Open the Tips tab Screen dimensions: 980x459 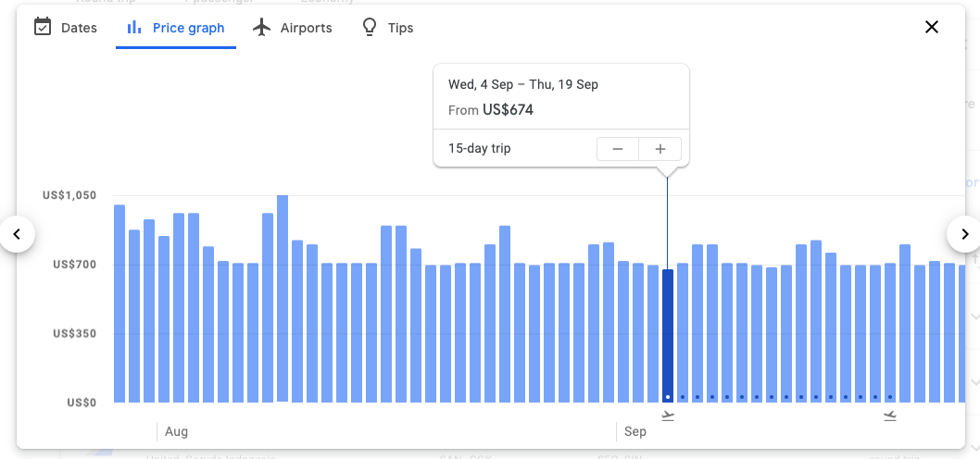(x=387, y=28)
